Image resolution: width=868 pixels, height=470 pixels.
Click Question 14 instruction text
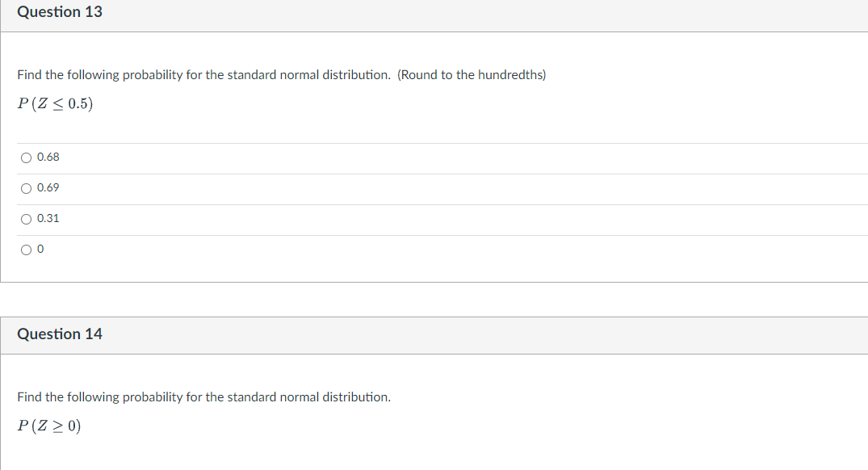pyautogui.click(x=203, y=397)
